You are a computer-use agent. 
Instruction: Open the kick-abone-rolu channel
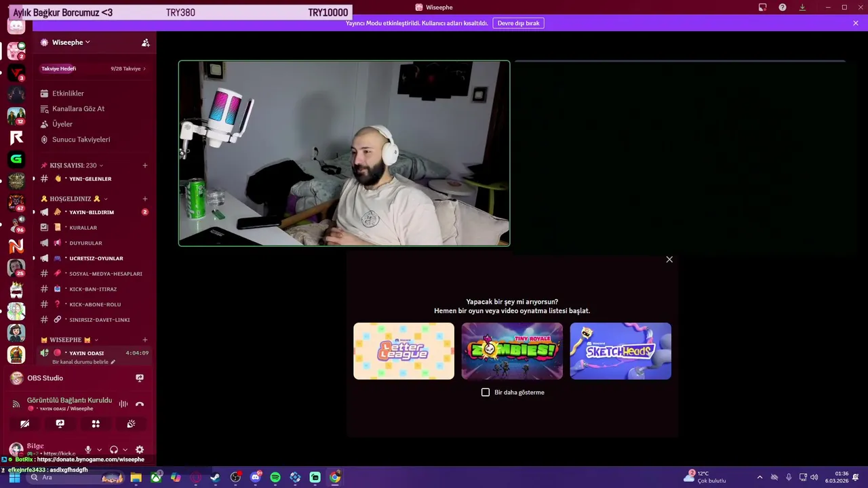point(94,304)
